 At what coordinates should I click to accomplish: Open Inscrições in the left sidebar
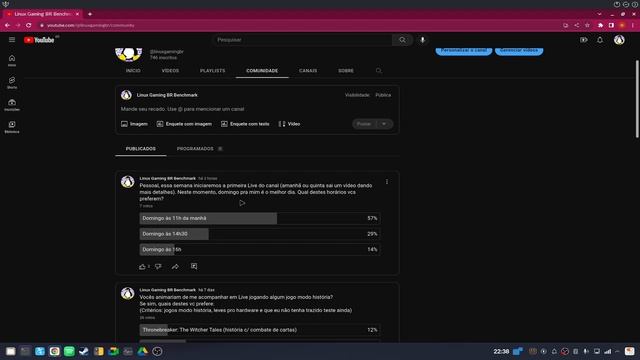tap(12, 105)
